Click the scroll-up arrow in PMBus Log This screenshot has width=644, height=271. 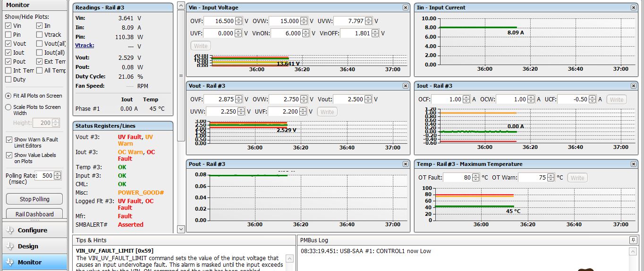(633, 252)
